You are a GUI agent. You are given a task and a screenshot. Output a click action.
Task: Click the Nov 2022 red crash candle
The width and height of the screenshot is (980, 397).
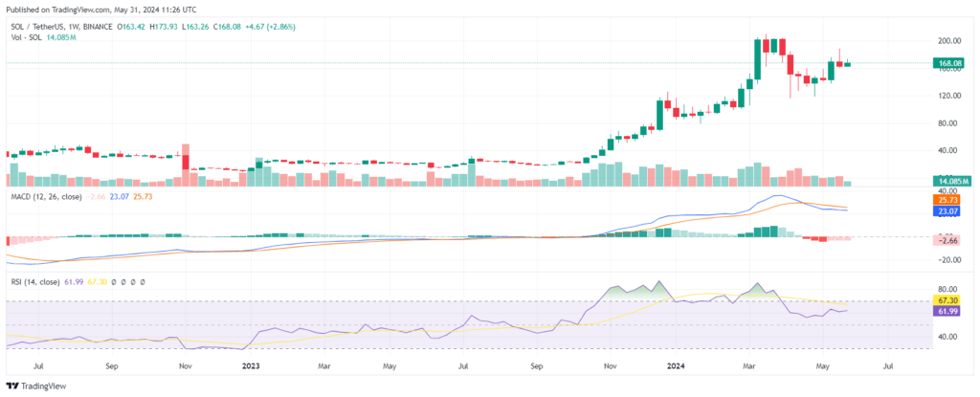(186, 156)
